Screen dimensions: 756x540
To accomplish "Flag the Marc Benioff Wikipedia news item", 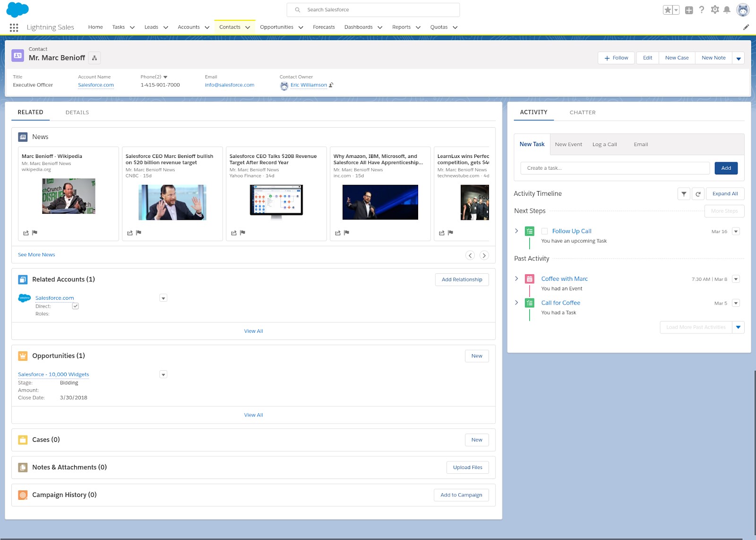I will 34,233.
